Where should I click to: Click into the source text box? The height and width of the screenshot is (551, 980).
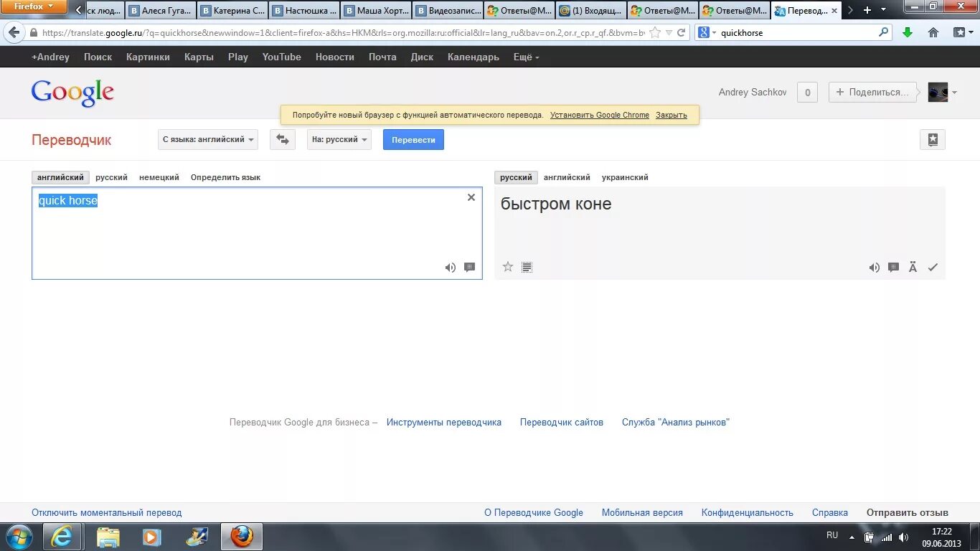tap(257, 233)
